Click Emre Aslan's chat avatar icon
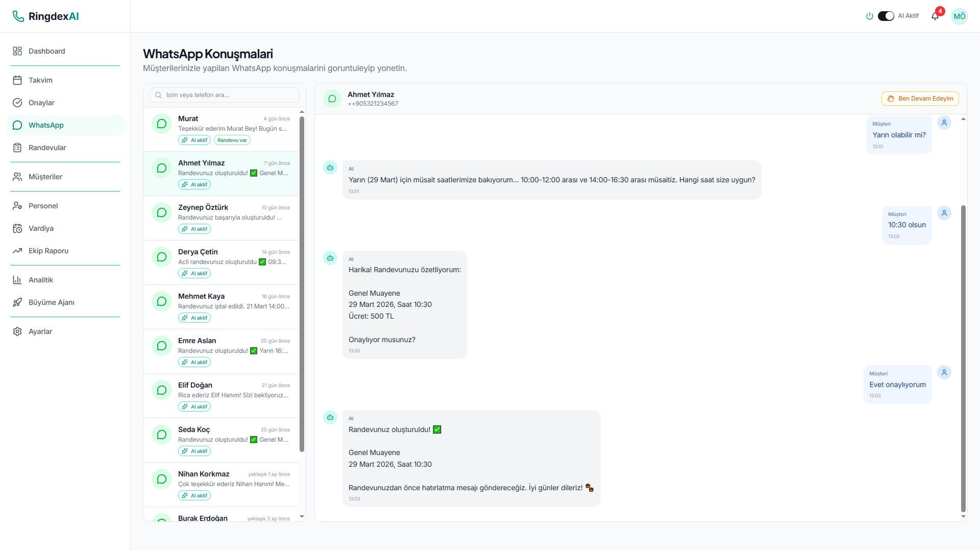This screenshot has width=980, height=551. pyautogui.click(x=162, y=346)
